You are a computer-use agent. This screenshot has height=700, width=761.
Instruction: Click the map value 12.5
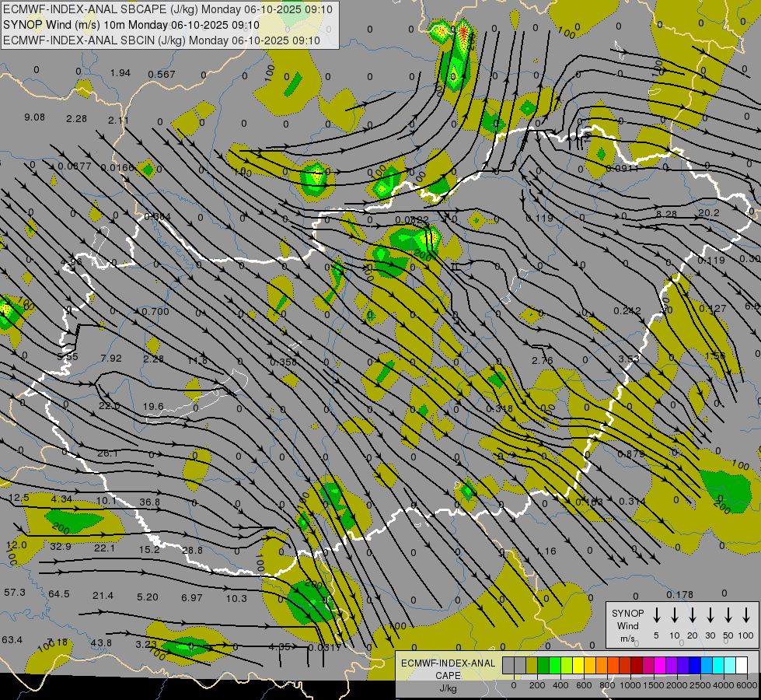click(19, 498)
